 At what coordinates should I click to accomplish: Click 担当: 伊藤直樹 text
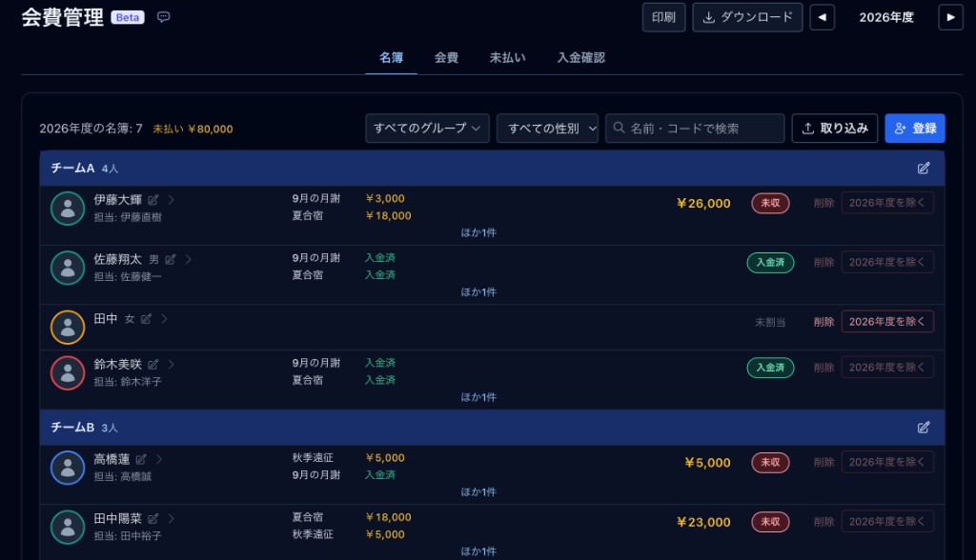point(128,217)
